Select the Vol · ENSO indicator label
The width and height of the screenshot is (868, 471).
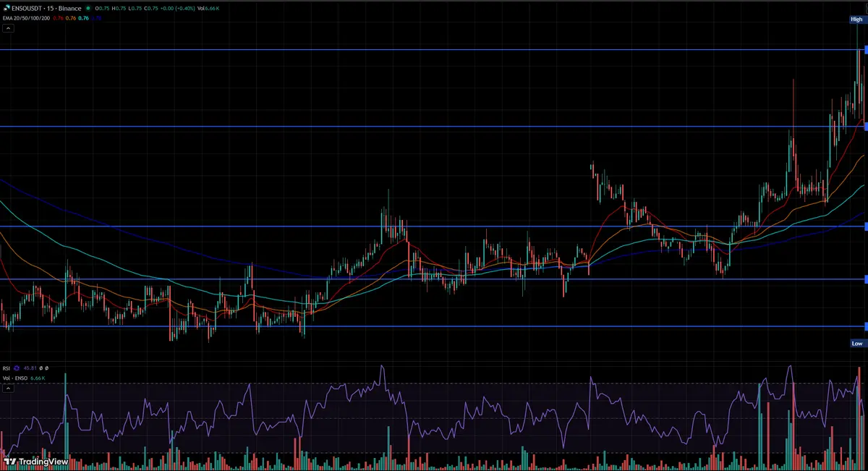14,378
